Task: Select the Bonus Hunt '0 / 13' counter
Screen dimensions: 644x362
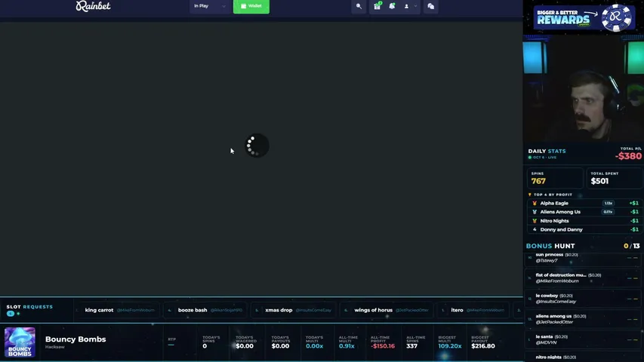Action: (632, 246)
